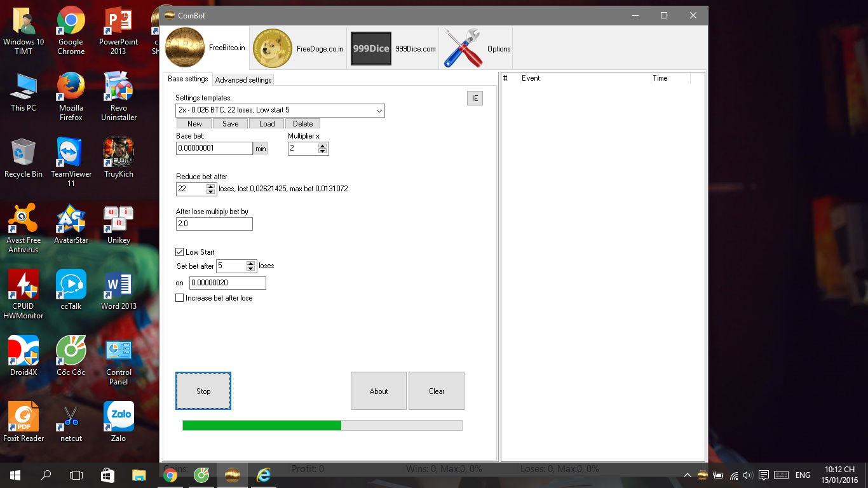Open the volume control in system tray
This screenshot has height=488, width=868.
pyautogui.click(x=749, y=475)
